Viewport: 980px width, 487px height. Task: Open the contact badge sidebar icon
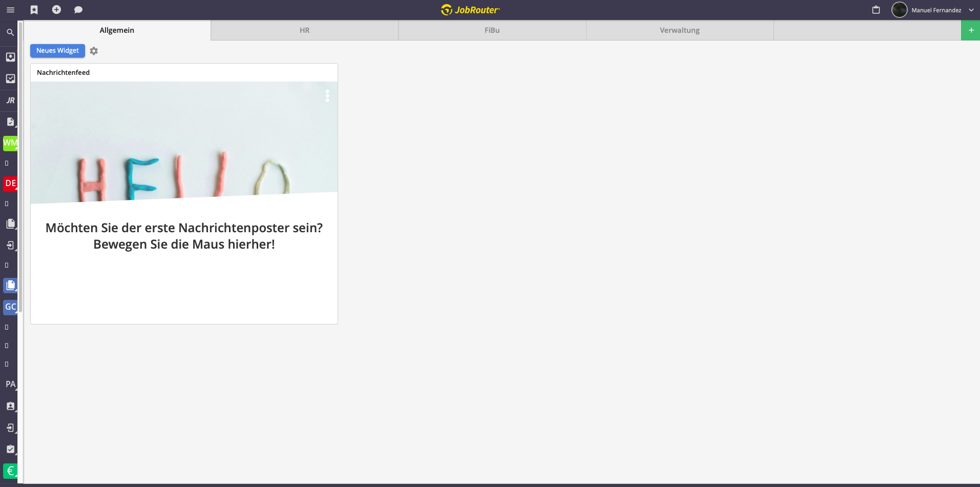point(10,406)
